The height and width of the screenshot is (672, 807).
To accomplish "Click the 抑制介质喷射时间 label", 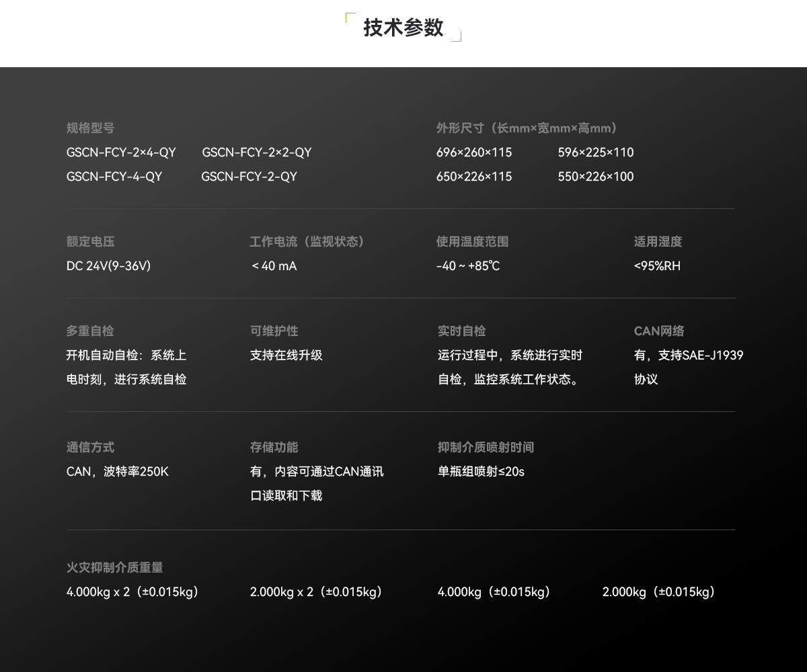I will 486,448.
